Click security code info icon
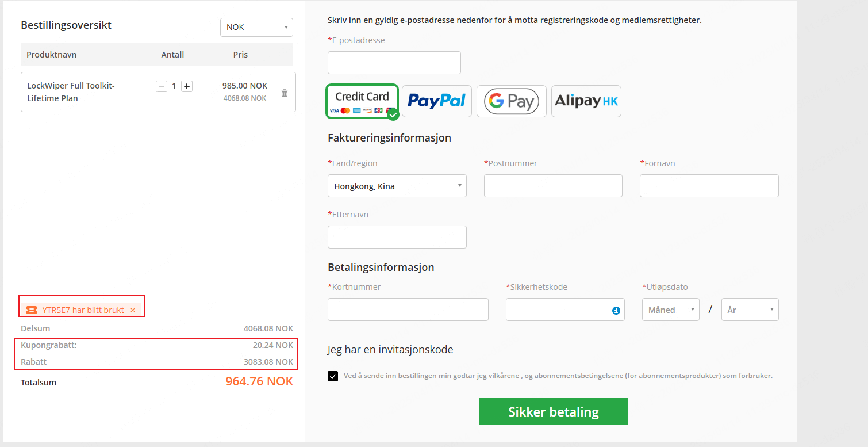Viewport: 868px width, 447px height. 616,311
